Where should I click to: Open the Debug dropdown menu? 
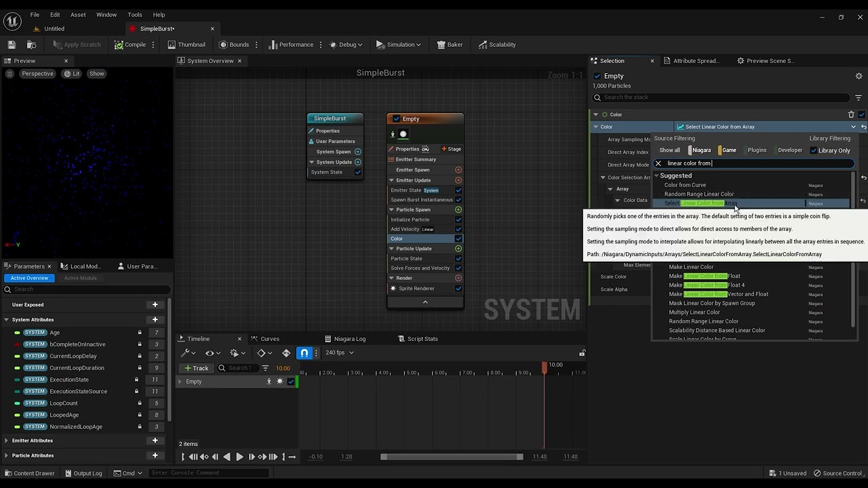click(x=346, y=45)
